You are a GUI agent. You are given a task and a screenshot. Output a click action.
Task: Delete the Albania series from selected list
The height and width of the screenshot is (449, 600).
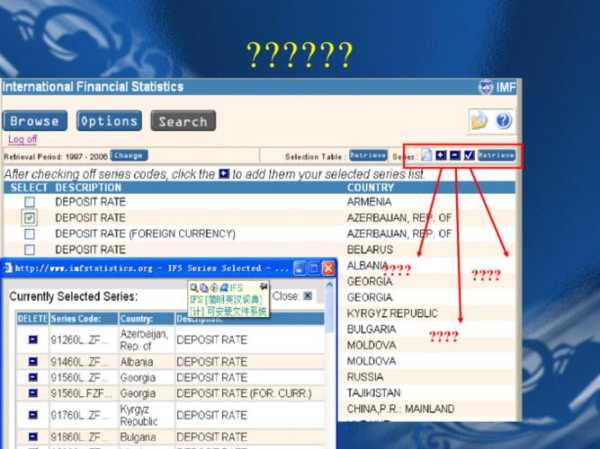(x=32, y=358)
